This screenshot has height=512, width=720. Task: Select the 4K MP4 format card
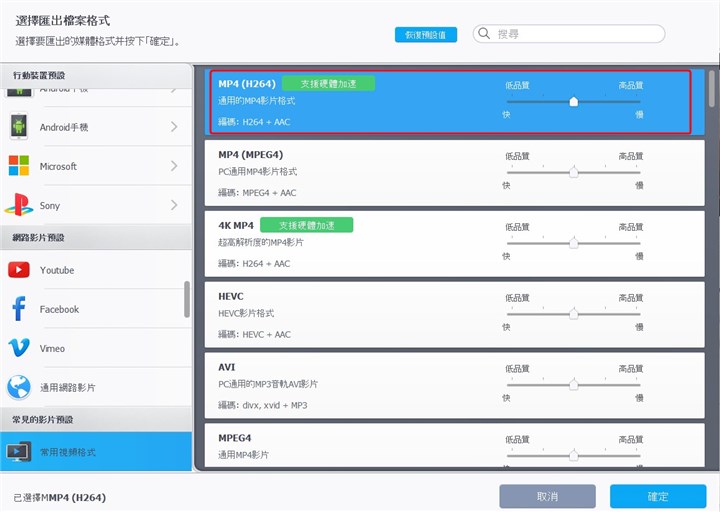click(x=455, y=243)
